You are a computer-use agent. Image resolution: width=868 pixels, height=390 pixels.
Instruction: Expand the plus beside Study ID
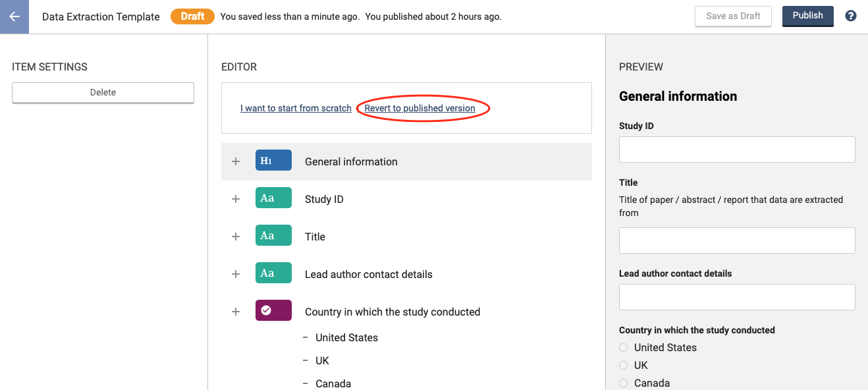pyautogui.click(x=236, y=199)
